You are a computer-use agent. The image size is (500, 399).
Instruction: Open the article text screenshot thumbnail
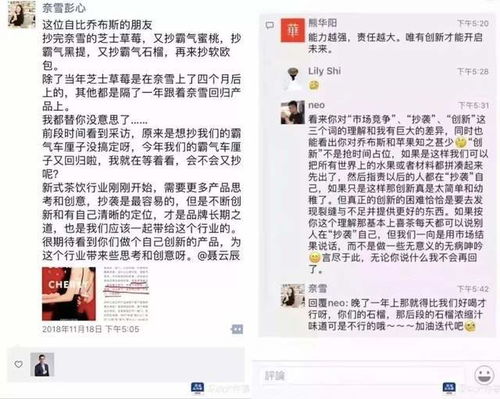point(125,294)
